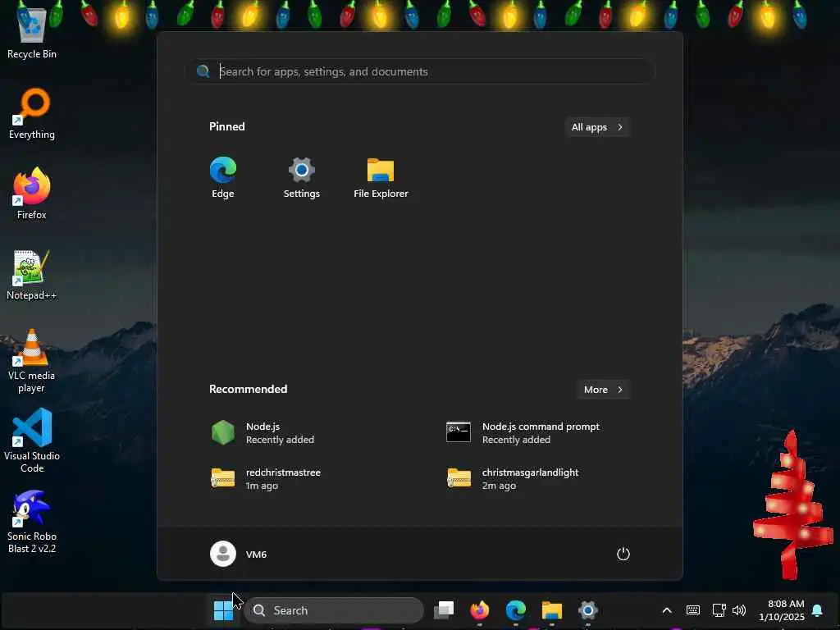The height and width of the screenshot is (630, 840).
Task: Select the Sonic Robo Blast 2 shortcut
Action: (x=32, y=521)
